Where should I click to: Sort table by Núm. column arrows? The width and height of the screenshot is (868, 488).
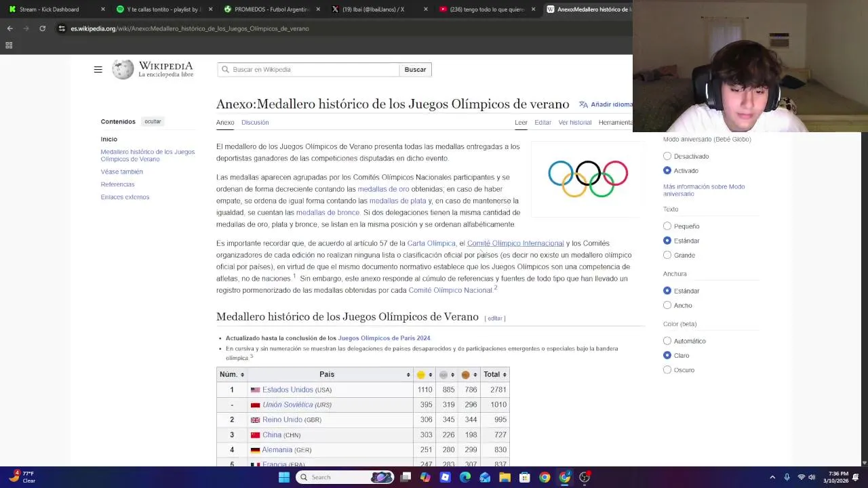[x=242, y=375]
